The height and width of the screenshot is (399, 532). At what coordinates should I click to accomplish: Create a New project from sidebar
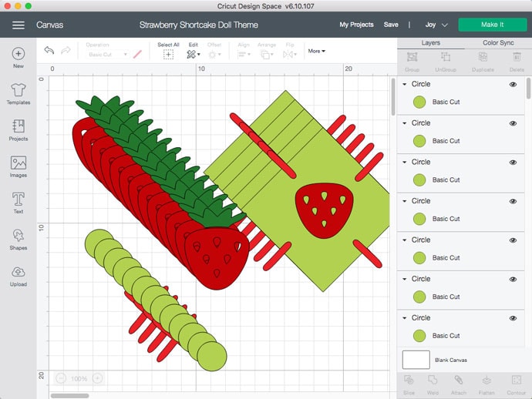pyautogui.click(x=19, y=58)
